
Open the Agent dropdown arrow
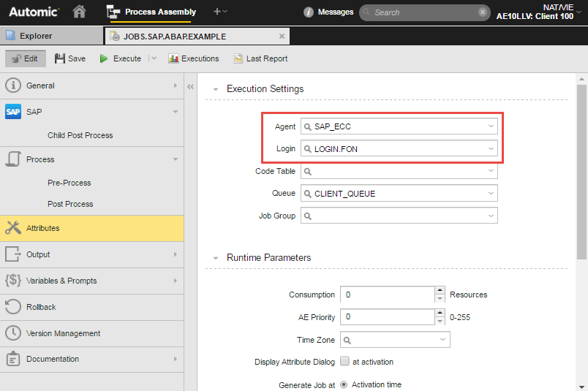click(x=491, y=126)
